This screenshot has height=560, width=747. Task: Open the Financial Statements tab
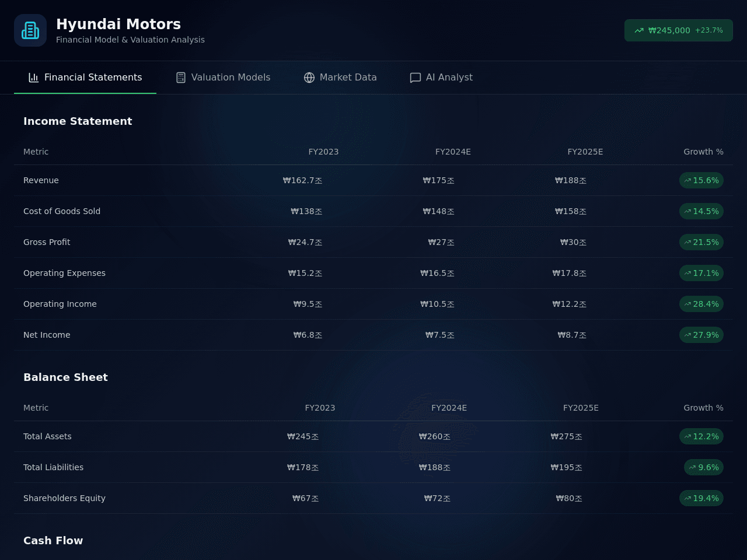[x=85, y=78]
